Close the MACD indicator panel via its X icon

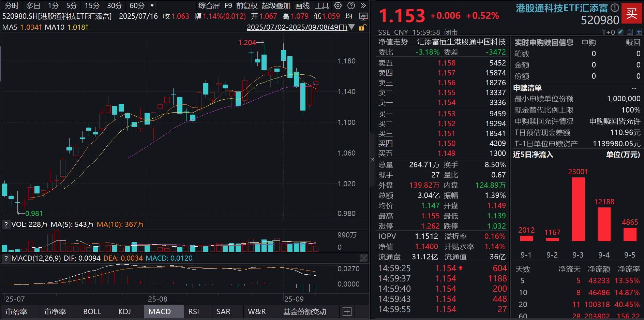click(363, 258)
